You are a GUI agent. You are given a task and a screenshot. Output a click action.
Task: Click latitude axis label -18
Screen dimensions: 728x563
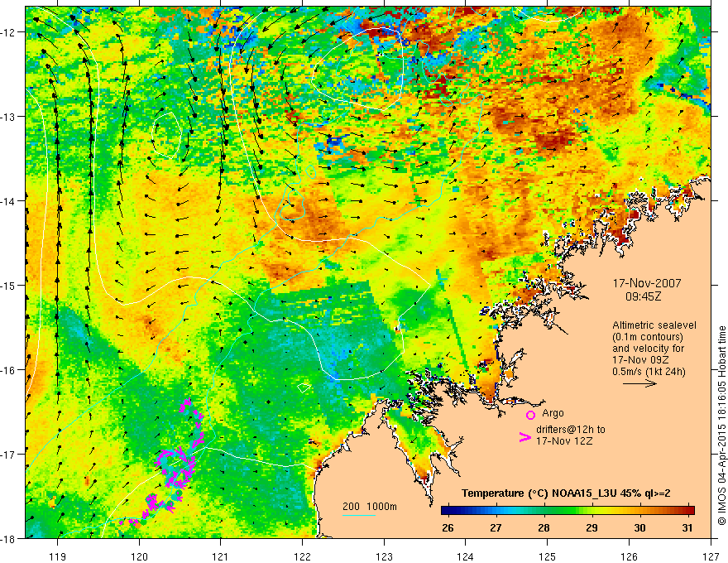click(x=9, y=538)
